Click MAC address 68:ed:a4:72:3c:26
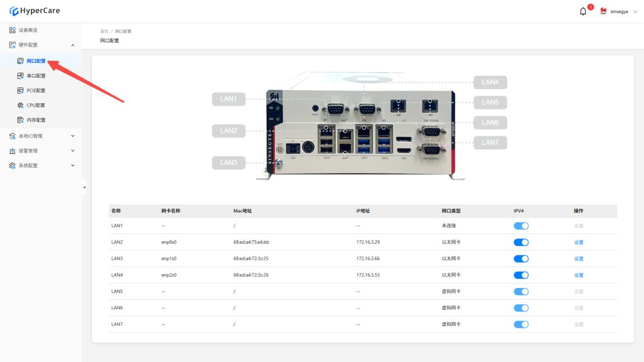The image size is (644, 362). [251, 275]
